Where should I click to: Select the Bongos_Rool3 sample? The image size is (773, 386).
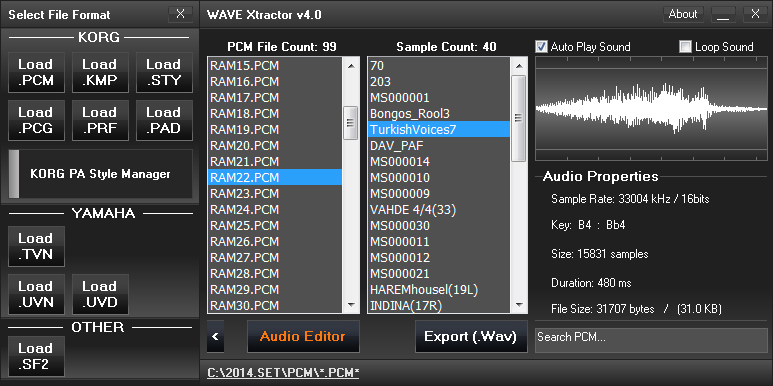tap(439, 113)
